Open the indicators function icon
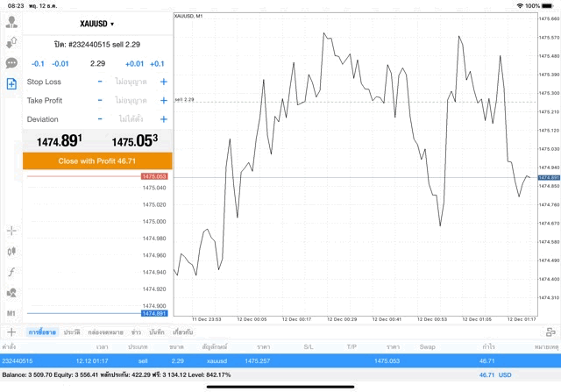 [x=11, y=272]
